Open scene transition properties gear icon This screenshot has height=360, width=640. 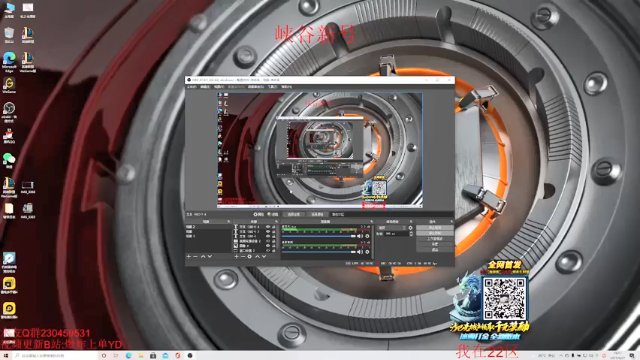pyautogui.click(x=411, y=228)
